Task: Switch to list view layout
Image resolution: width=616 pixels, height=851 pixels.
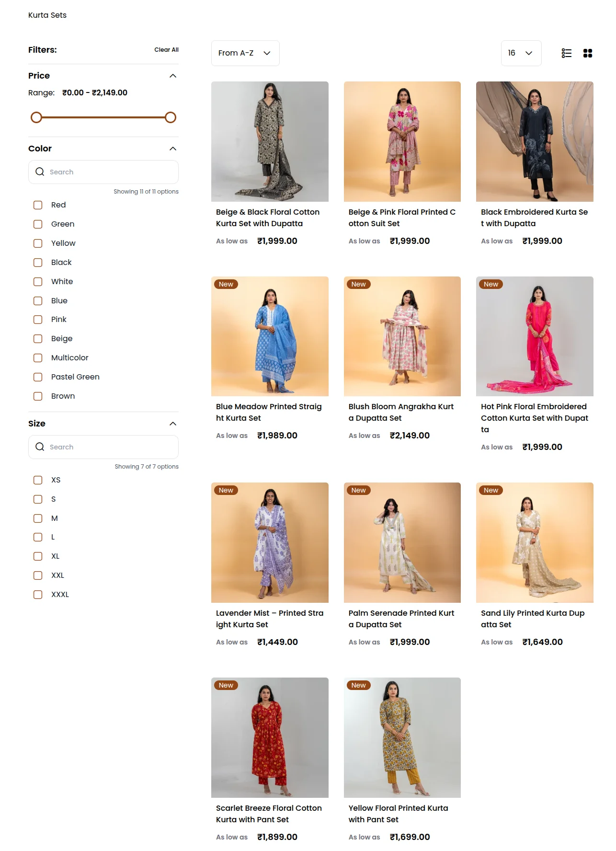Action: click(x=566, y=53)
